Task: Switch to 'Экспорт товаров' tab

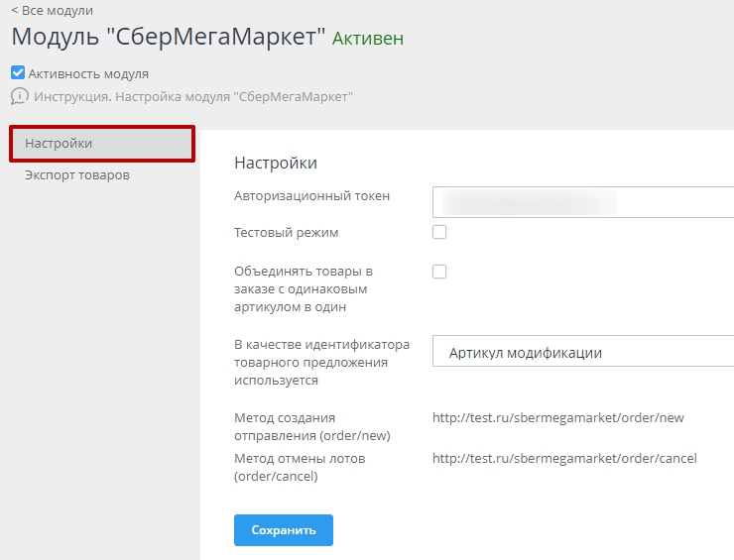Action: pyautogui.click(x=77, y=175)
